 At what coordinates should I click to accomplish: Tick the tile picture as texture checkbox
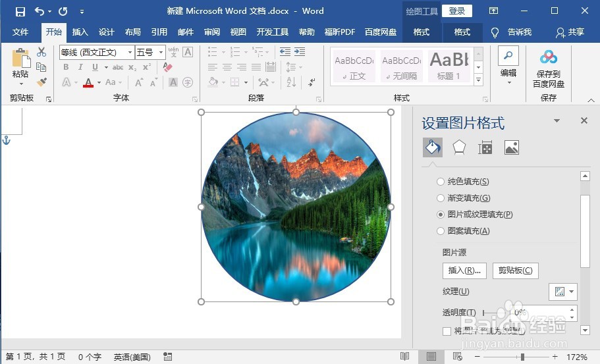click(447, 331)
